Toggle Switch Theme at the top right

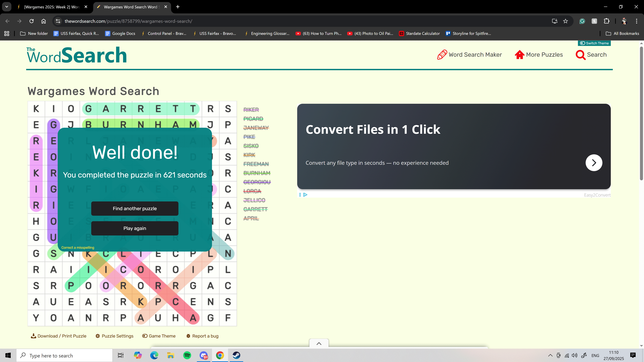pos(594,43)
